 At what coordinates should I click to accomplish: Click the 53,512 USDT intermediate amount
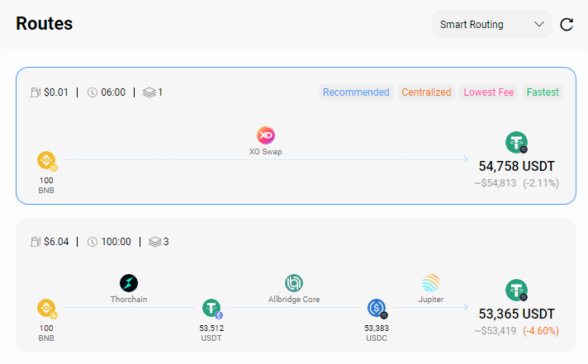tap(211, 333)
